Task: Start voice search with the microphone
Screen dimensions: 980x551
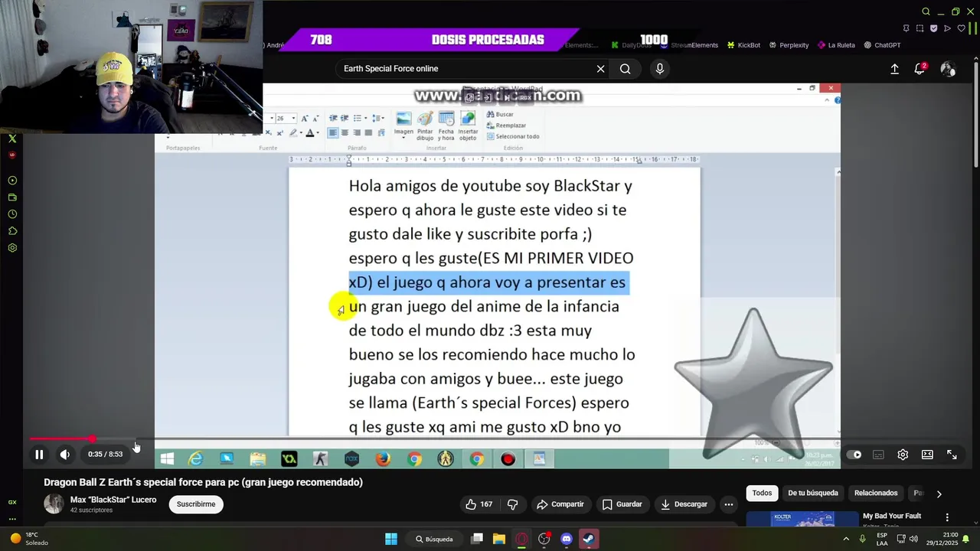Action: click(660, 69)
